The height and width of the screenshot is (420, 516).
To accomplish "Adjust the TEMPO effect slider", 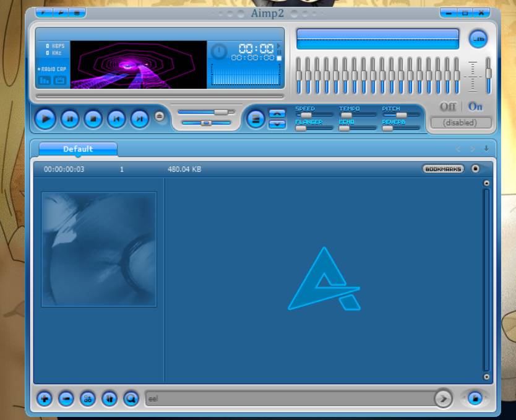I will pyautogui.click(x=358, y=115).
